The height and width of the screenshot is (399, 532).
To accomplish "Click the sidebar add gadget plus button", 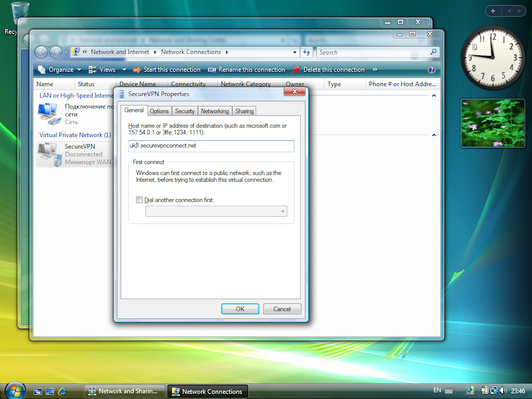I will [493, 11].
